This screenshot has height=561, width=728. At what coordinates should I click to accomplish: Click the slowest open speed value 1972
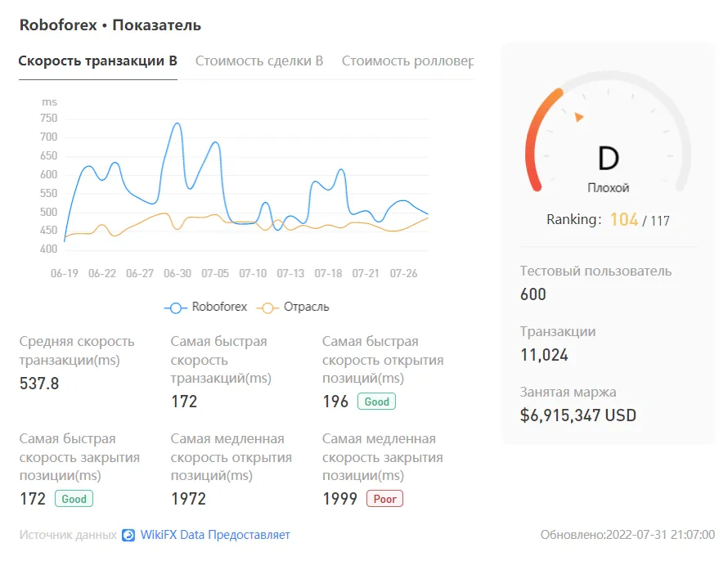188,499
